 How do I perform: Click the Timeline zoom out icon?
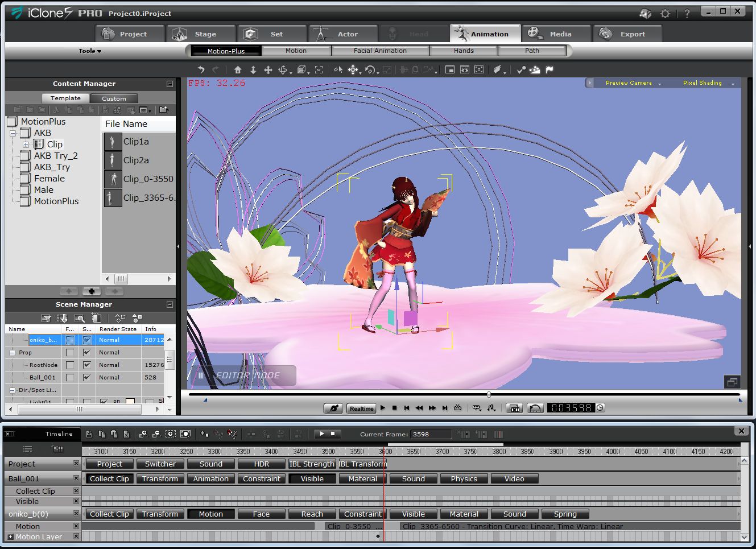click(156, 434)
